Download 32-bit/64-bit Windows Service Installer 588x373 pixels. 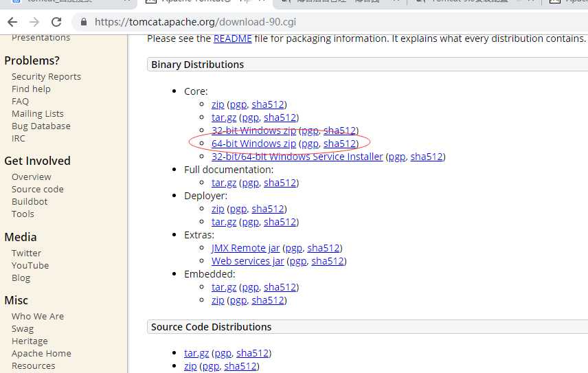[297, 157]
